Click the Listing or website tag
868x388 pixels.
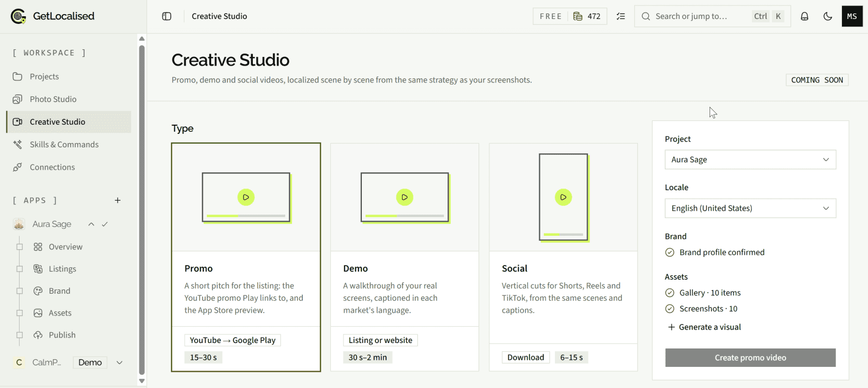pyautogui.click(x=380, y=340)
